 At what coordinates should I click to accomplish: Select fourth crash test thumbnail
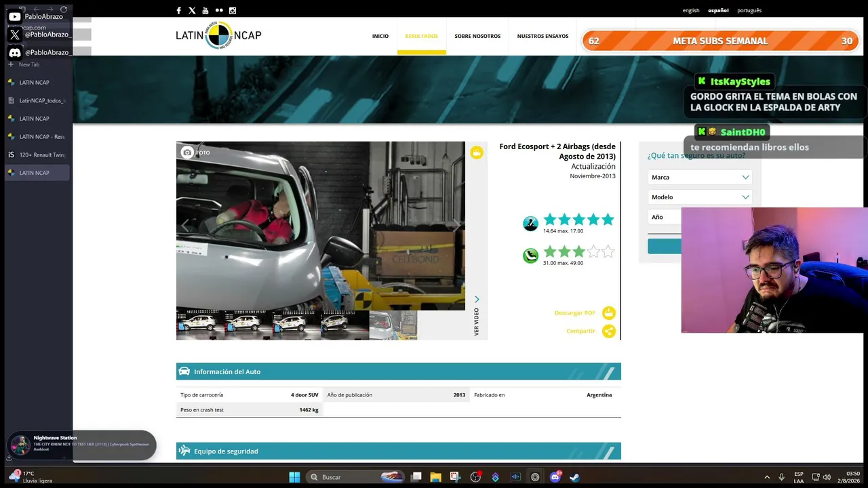click(344, 325)
